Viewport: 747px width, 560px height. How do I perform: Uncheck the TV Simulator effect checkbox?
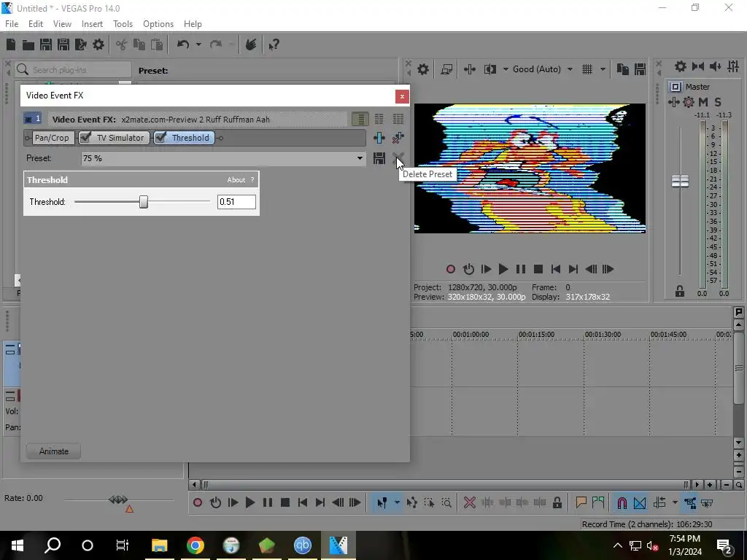pos(86,138)
